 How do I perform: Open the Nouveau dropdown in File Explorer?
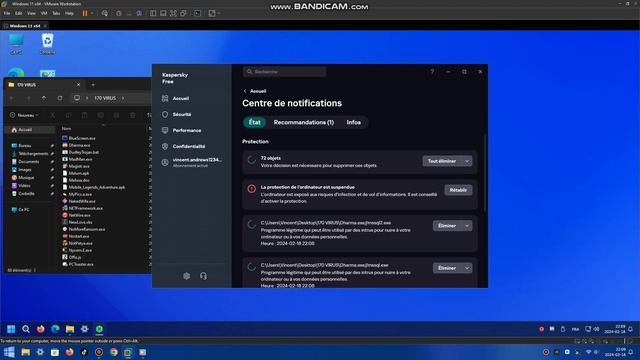tap(24, 115)
